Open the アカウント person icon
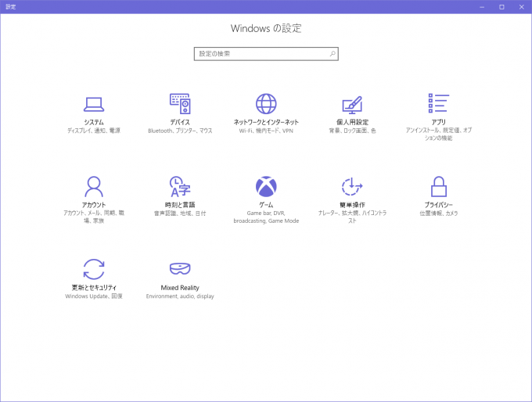This screenshot has width=532, height=402. click(x=94, y=187)
